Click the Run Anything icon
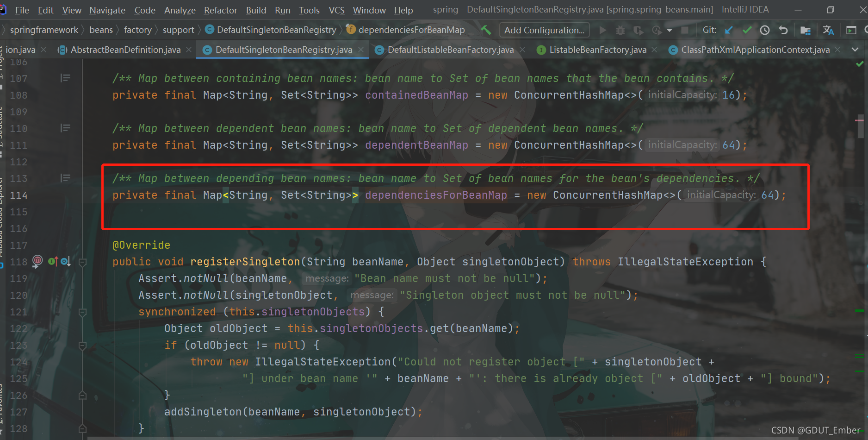The image size is (868, 440). point(851,30)
